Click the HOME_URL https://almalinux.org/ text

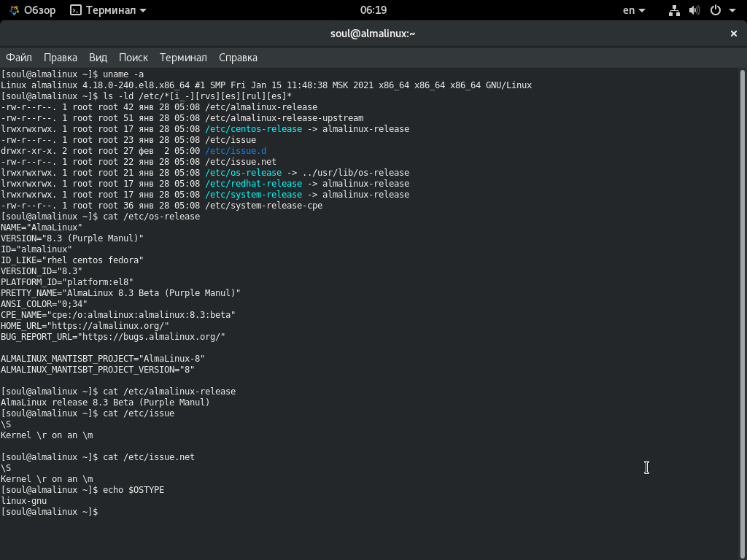[x=85, y=326]
